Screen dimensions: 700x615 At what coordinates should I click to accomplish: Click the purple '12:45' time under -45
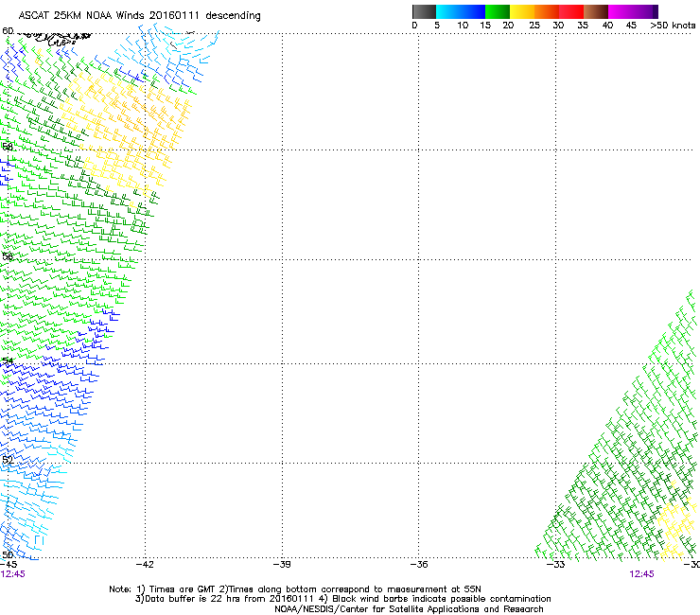[12, 574]
